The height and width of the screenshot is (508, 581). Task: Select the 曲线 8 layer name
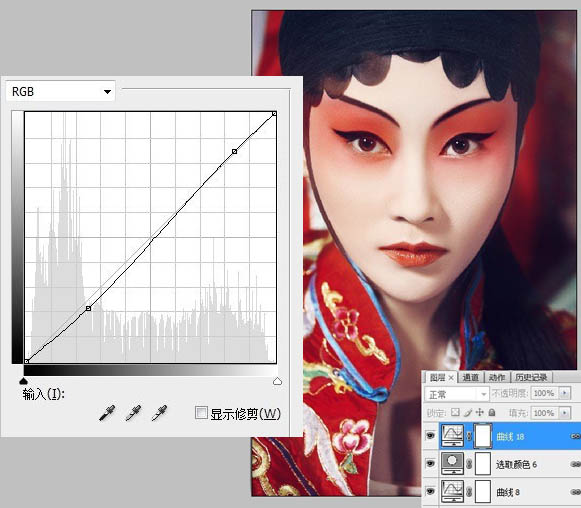(x=508, y=492)
